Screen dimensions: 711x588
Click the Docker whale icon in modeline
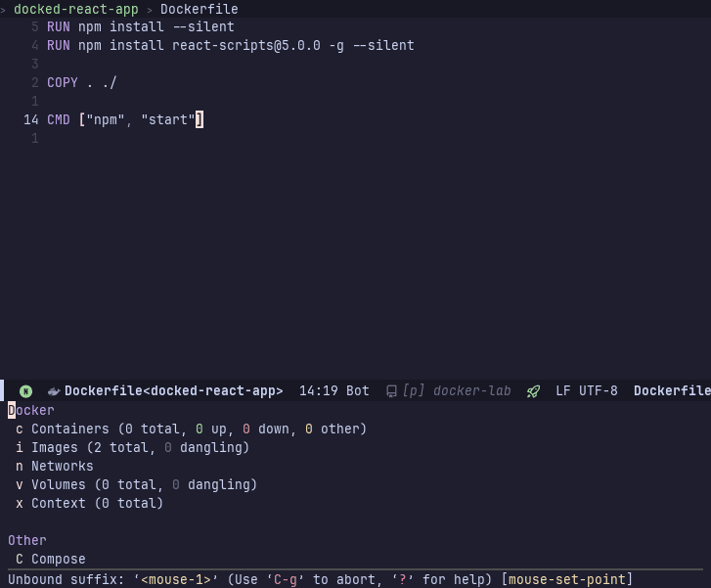(53, 391)
